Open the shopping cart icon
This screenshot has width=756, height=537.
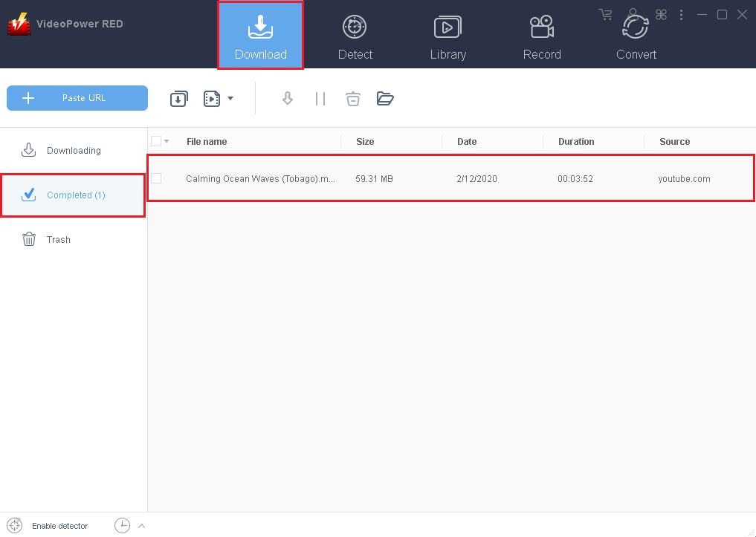pos(606,15)
